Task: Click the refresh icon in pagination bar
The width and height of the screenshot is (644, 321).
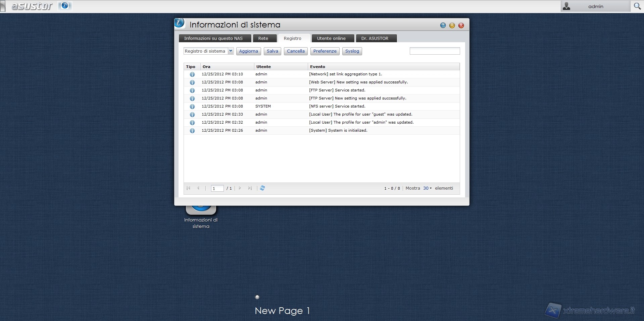Action: pyautogui.click(x=262, y=188)
